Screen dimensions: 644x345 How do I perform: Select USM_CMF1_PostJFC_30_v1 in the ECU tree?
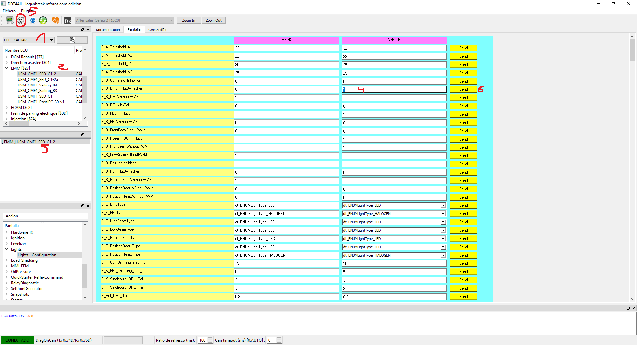[x=41, y=102]
